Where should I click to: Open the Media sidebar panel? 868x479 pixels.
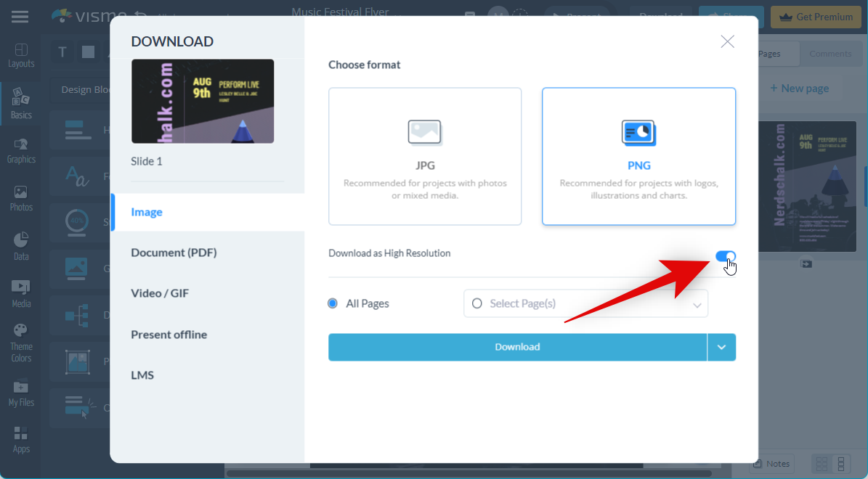click(21, 294)
